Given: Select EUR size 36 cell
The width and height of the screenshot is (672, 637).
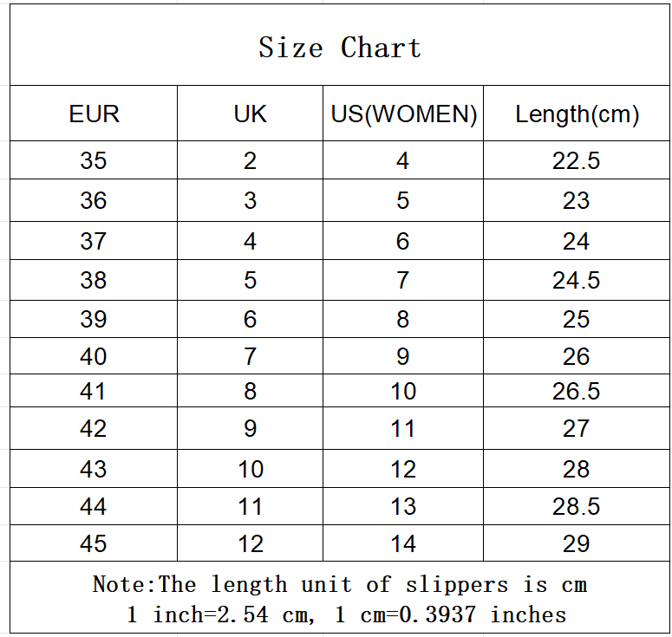Looking at the screenshot, I should click(x=94, y=201).
